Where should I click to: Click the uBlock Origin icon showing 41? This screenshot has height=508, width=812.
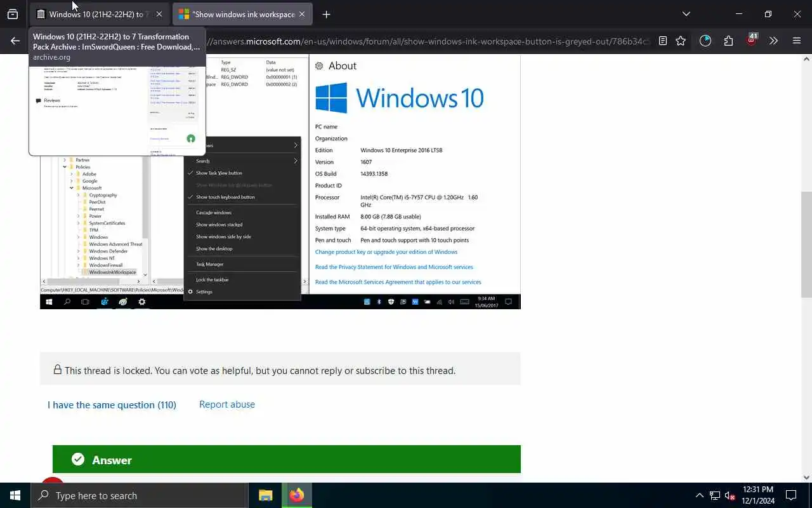[752, 39]
